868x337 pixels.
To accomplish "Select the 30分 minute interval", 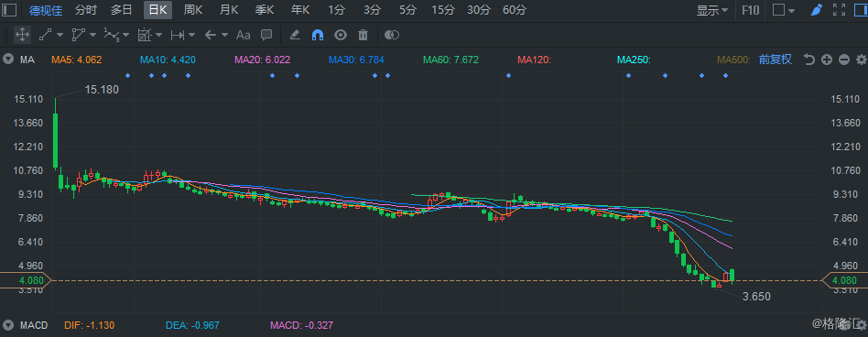I will point(478,10).
